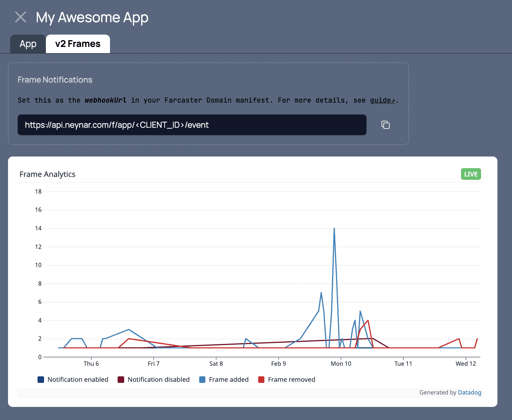The height and width of the screenshot is (420, 512).
Task: Click the Mon 10 axis marker
Action: tap(341, 364)
